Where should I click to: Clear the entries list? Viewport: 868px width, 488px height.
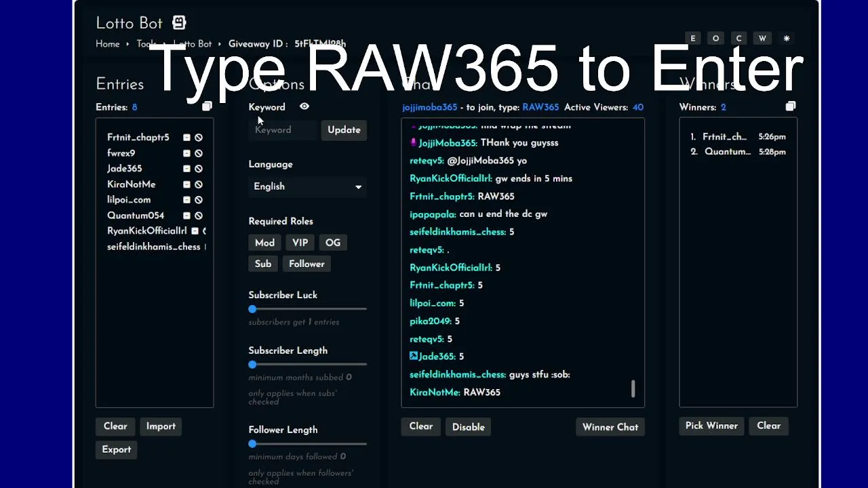(x=115, y=426)
